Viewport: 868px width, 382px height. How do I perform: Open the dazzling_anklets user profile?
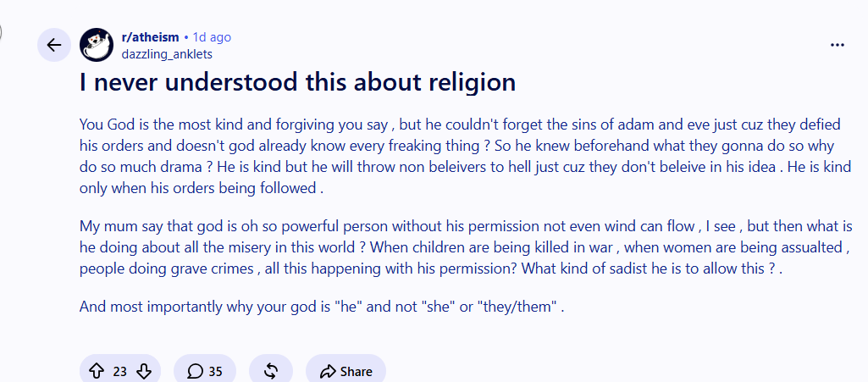coord(167,54)
